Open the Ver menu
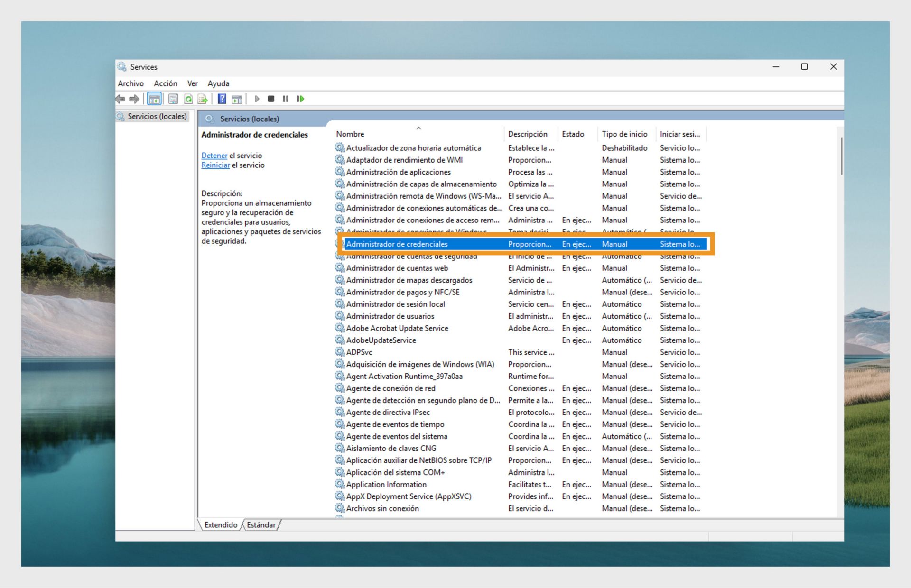 coord(192,83)
